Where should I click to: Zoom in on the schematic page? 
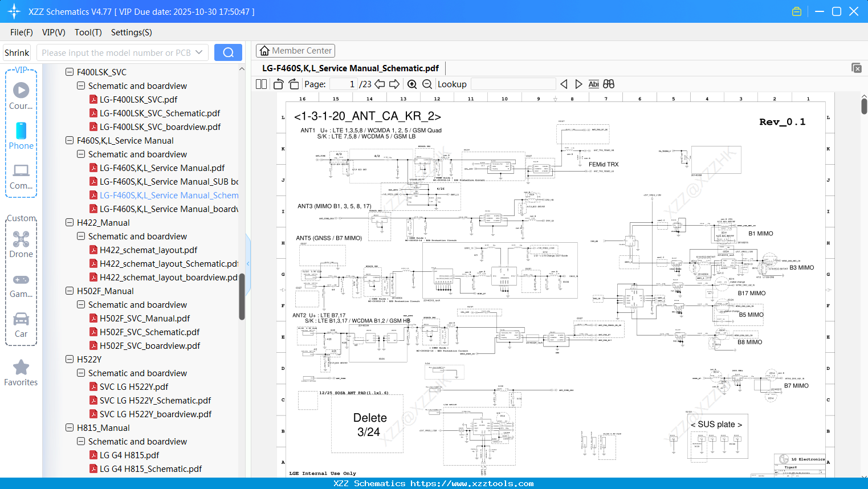click(411, 84)
